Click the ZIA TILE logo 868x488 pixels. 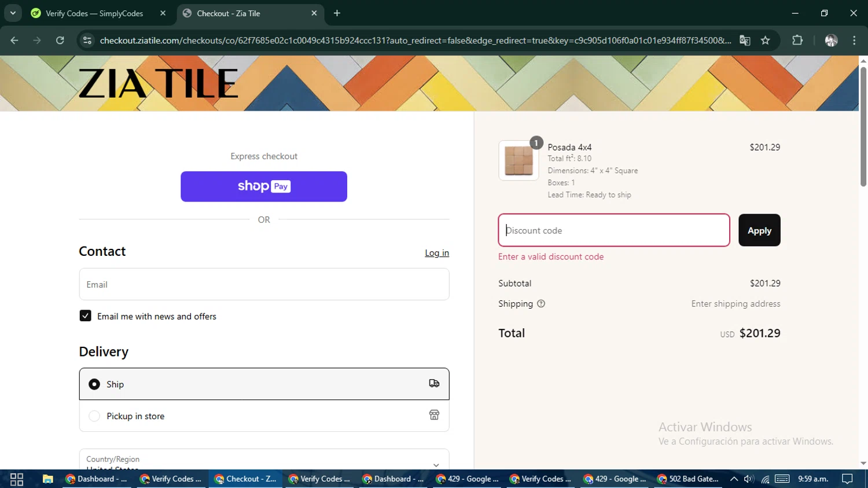(x=158, y=83)
